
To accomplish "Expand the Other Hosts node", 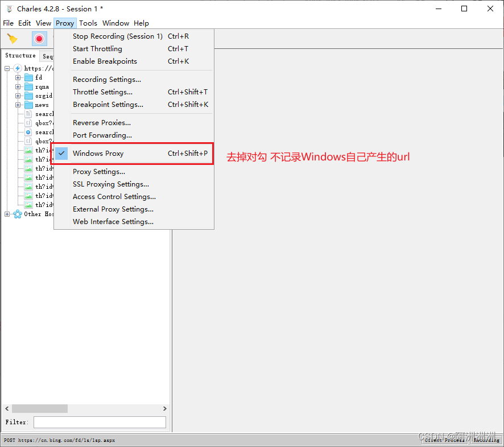I will 7,214.
